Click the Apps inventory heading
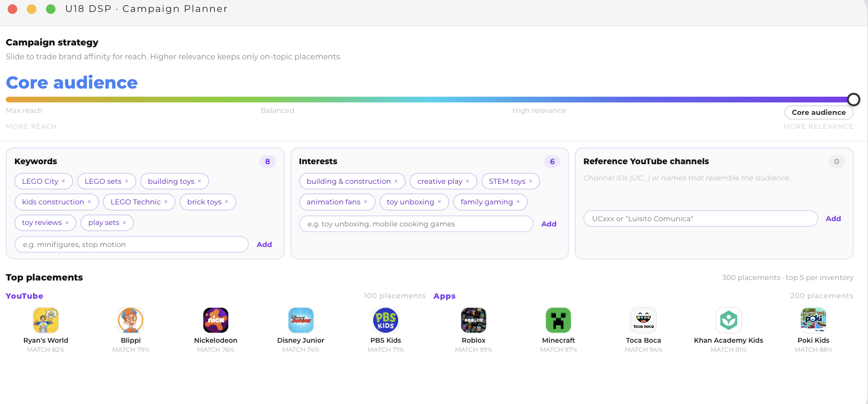 pyautogui.click(x=445, y=296)
